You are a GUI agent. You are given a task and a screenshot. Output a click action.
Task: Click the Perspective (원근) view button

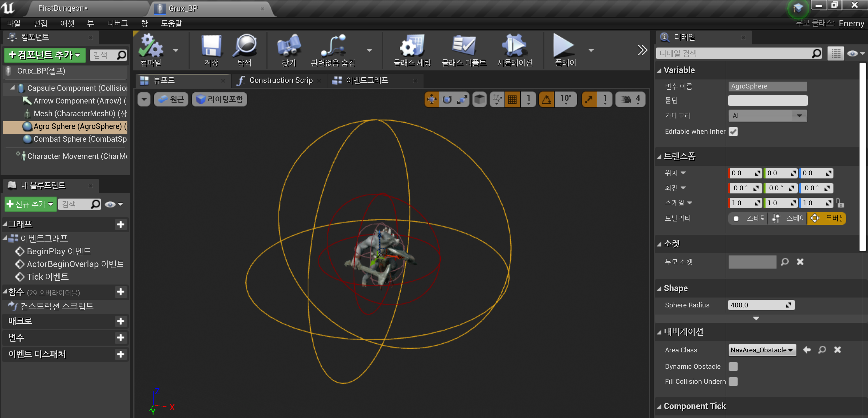click(171, 99)
